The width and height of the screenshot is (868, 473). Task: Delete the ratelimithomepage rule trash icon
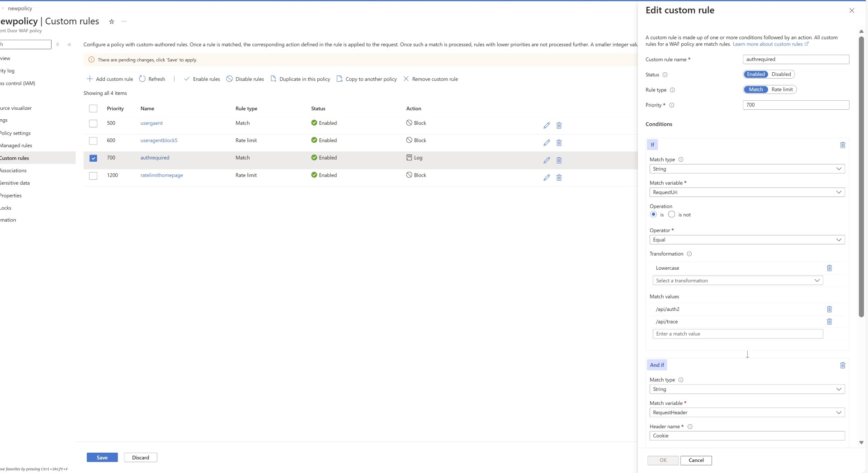click(x=559, y=178)
